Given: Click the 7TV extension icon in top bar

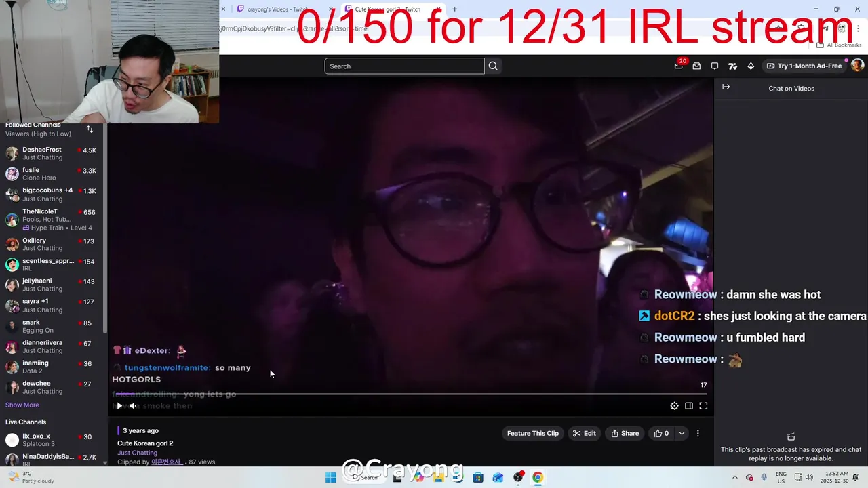Looking at the screenshot, I should (x=732, y=66).
